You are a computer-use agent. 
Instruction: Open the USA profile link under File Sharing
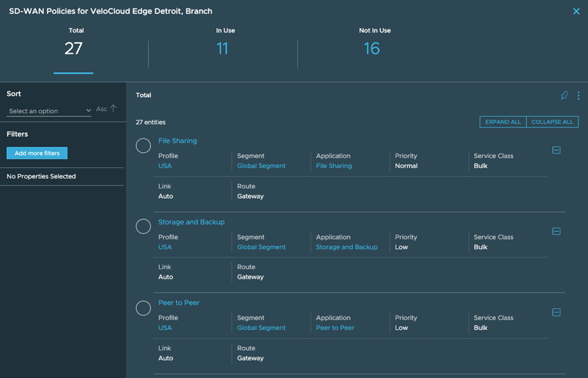165,166
